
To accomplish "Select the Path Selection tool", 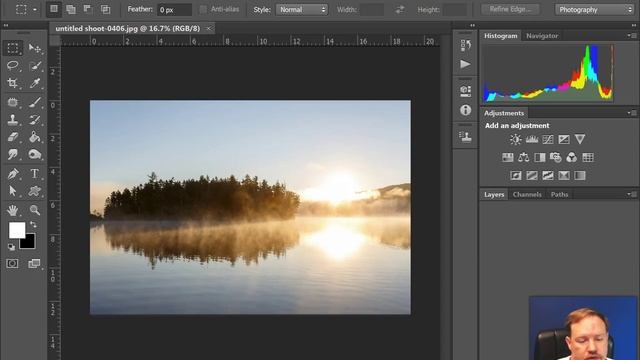I will [x=13, y=191].
